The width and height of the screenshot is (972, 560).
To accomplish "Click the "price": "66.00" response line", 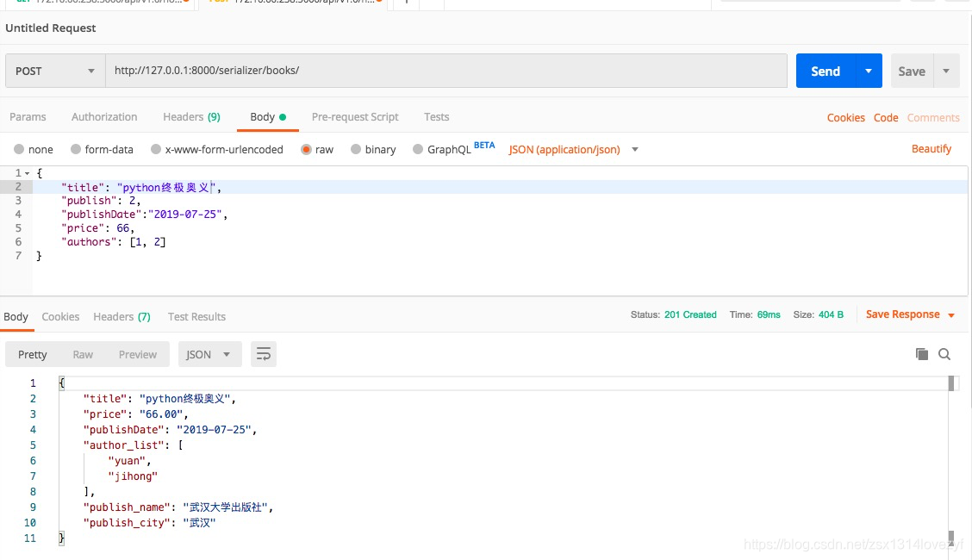I will (135, 414).
